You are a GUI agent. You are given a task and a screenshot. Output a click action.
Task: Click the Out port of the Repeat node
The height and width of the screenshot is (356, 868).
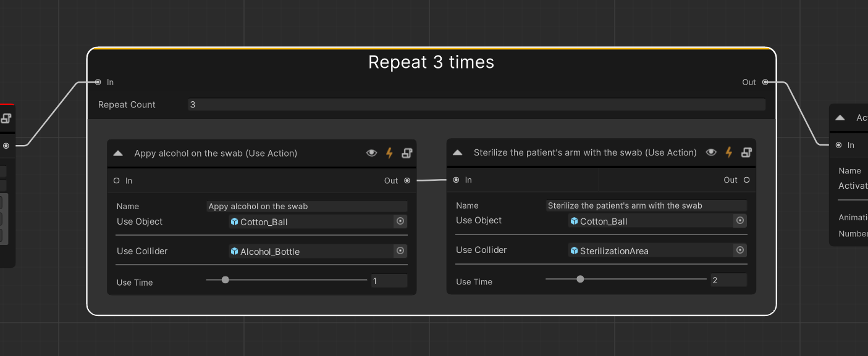pyautogui.click(x=765, y=81)
